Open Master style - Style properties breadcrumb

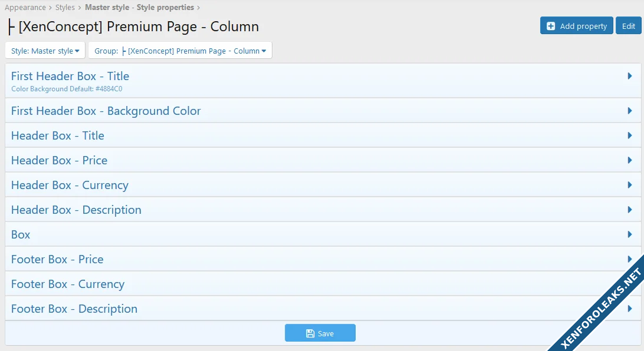point(139,8)
